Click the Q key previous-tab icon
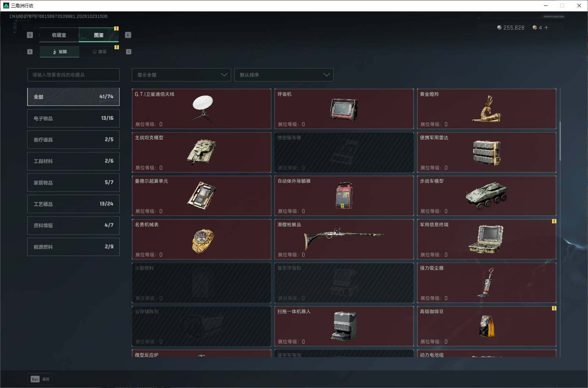The image size is (588, 388). [30, 35]
